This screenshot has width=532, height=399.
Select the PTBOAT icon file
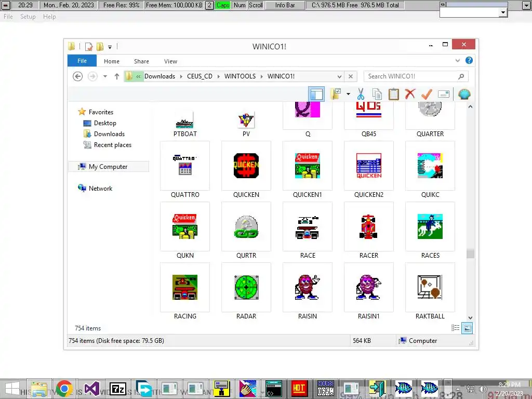[x=185, y=124]
